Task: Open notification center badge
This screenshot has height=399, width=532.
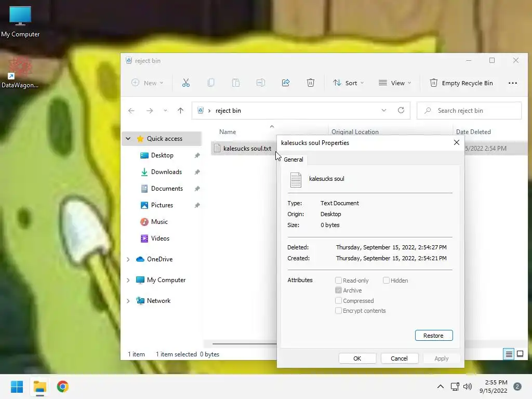Action: coord(517,387)
